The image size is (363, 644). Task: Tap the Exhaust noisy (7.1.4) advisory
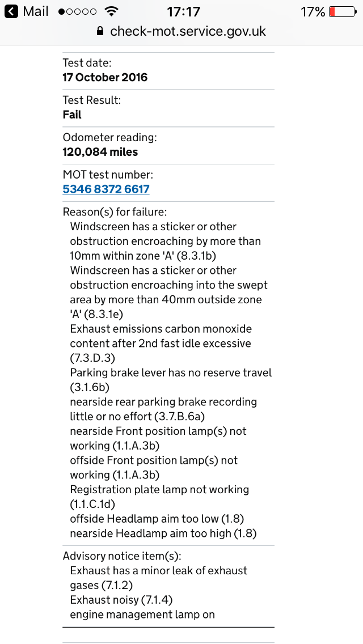121,600
